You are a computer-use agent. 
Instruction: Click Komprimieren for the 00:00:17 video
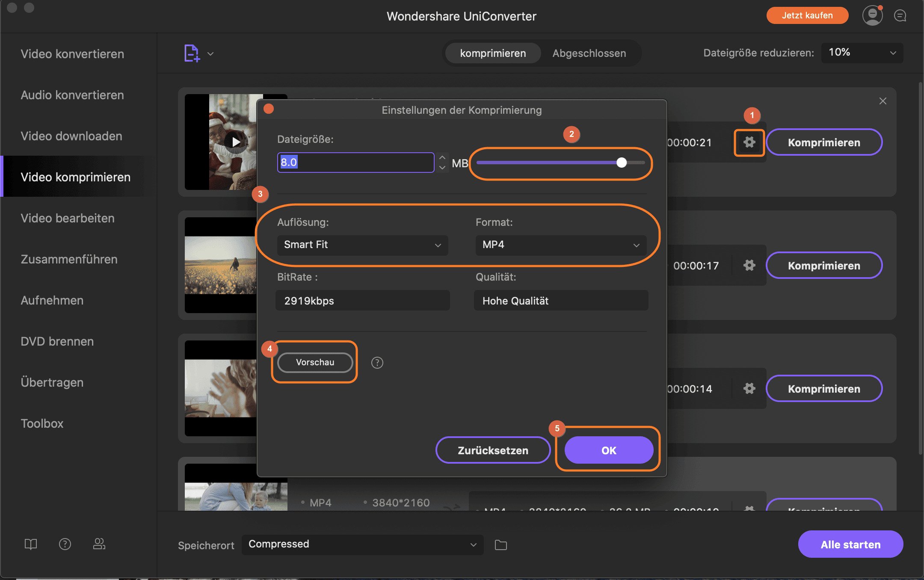(x=824, y=265)
